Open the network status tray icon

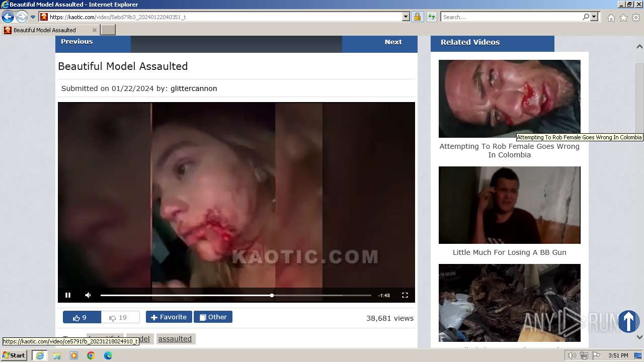584,355
